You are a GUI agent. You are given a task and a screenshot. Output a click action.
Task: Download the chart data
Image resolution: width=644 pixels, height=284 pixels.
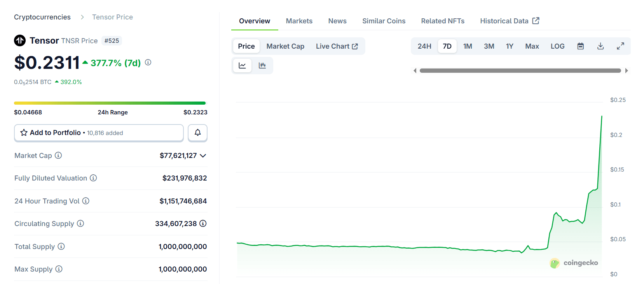pos(600,46)
